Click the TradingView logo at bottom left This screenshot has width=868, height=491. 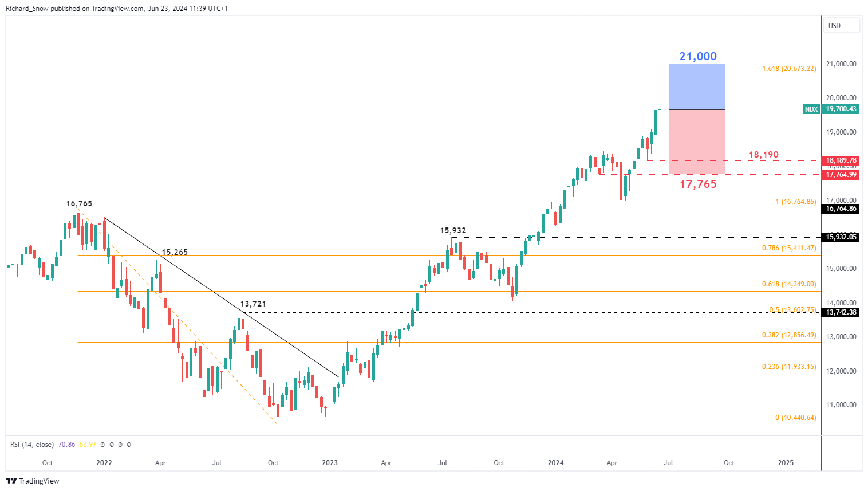pos(33,481)
